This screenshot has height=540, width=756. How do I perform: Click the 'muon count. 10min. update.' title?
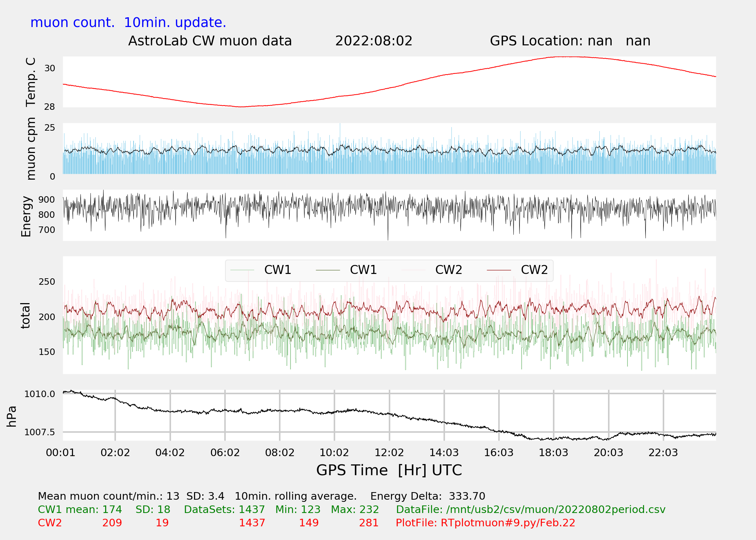tap(128, 22)
